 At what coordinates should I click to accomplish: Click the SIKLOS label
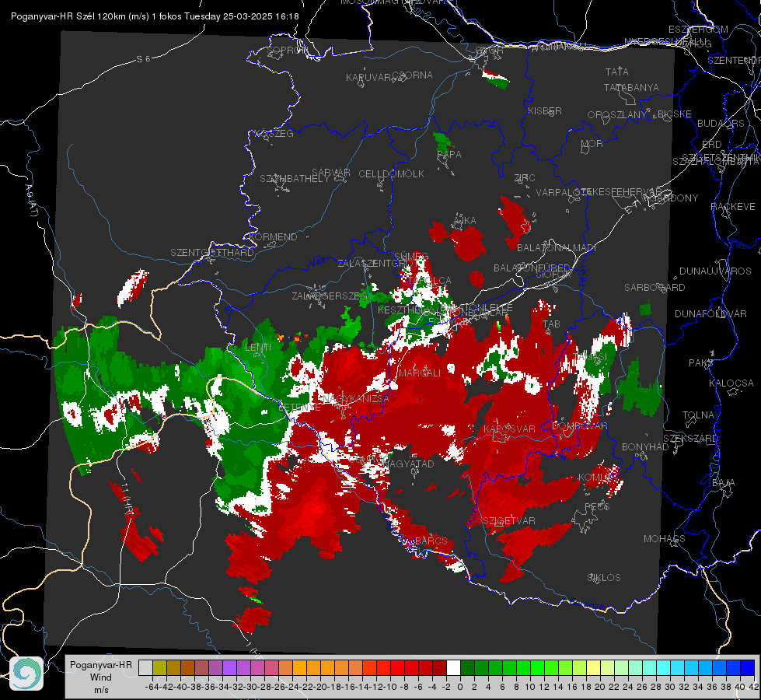[x=604, y=578]
